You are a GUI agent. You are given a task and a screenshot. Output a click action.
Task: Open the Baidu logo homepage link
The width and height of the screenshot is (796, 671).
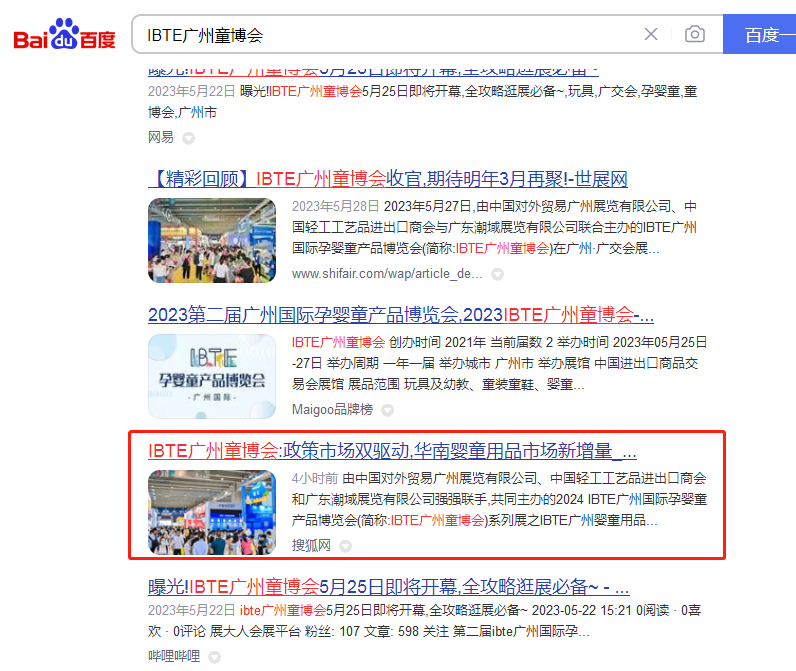[x=64, y=34]
